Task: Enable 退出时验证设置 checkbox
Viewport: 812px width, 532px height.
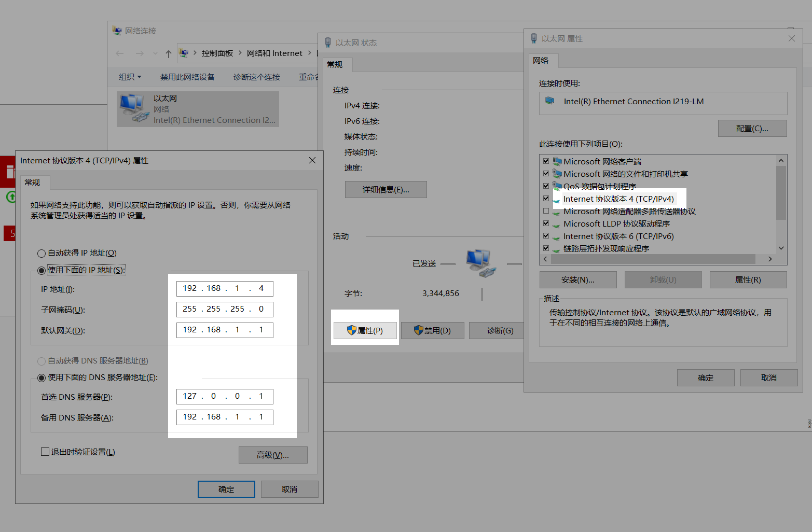Action: pos(45,452)
